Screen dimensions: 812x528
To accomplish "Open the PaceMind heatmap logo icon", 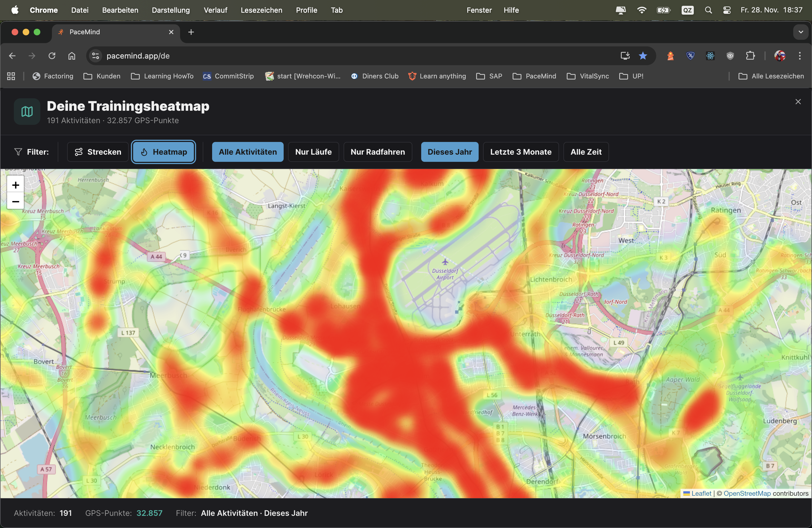I will pyautogui.click(x=27, y=112).
